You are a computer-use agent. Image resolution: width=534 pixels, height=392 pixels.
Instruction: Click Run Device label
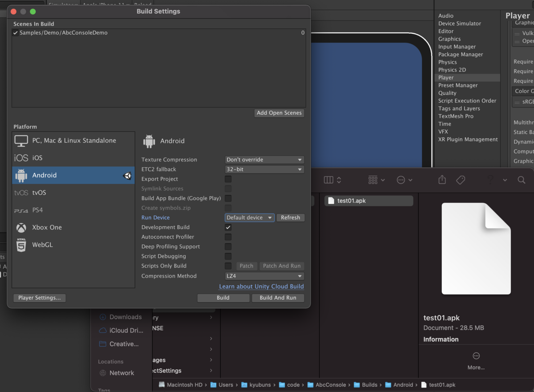[155, 218]
